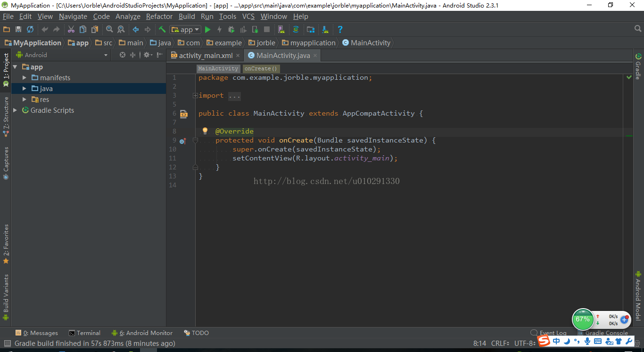644x352 pixels.
Task: Build the project using the hammer icon
Action: [162, 29]
